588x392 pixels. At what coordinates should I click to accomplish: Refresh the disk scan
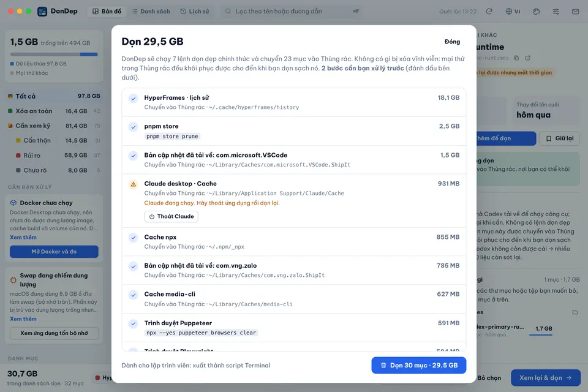(x=489, y=11)
